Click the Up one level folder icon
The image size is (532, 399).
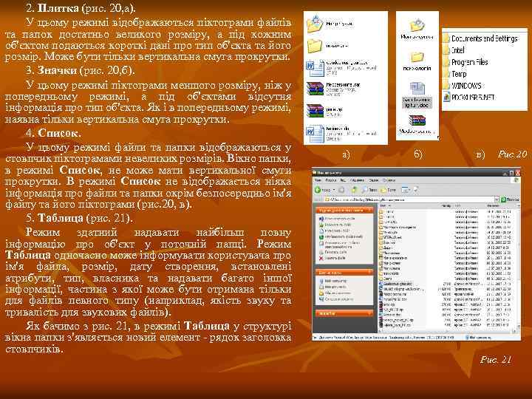pyautogui.click(x=354, y=190)
